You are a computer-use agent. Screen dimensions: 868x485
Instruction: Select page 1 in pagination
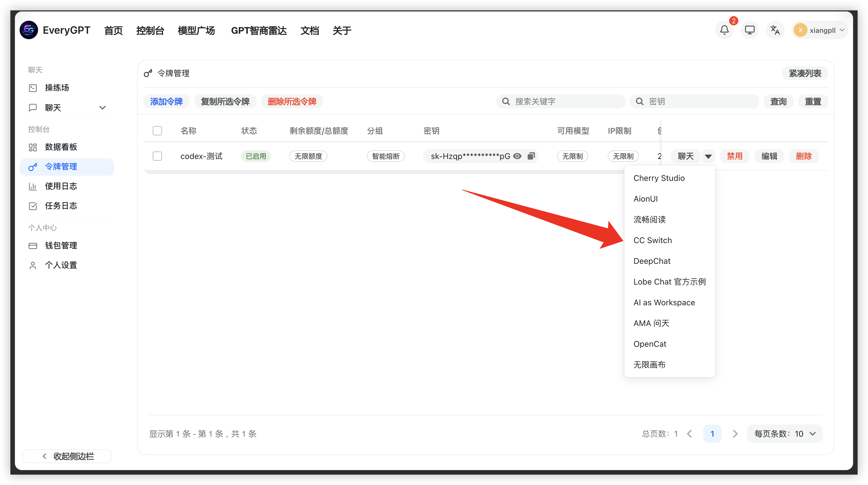pyautogui.click(x=712, y=433)
